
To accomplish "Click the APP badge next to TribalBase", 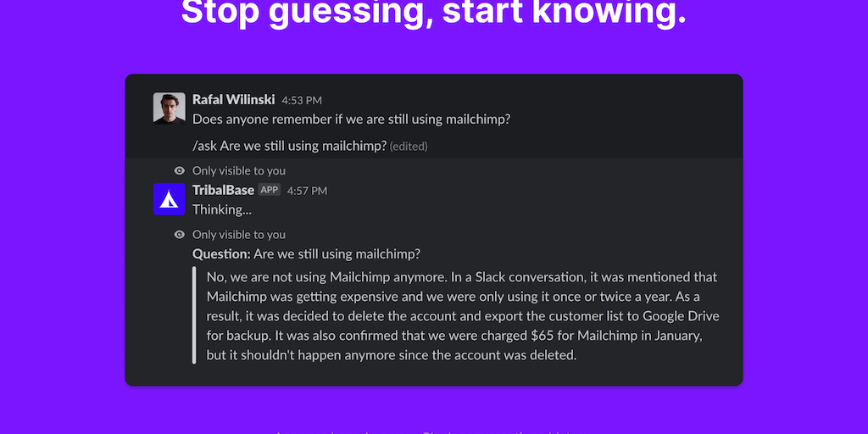I will coord(270,190).
